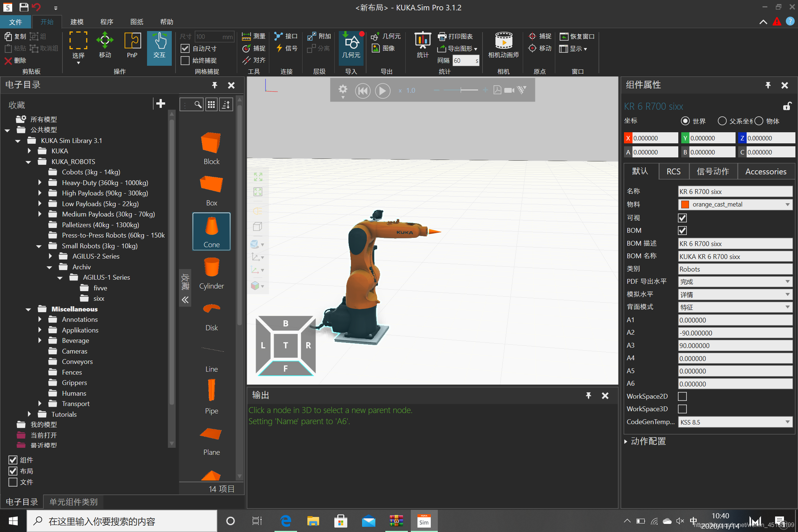The image size is (798, 532).
Task: Open PDF 导出水平 dropdown
Action: coord(735,282)
